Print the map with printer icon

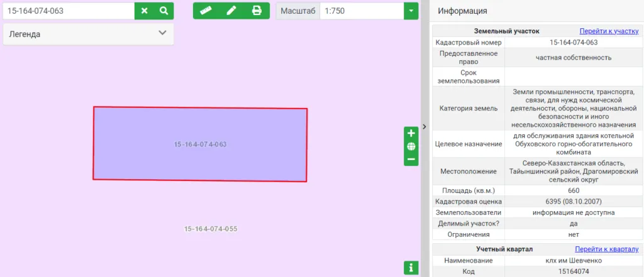click(x=257, y=11)
